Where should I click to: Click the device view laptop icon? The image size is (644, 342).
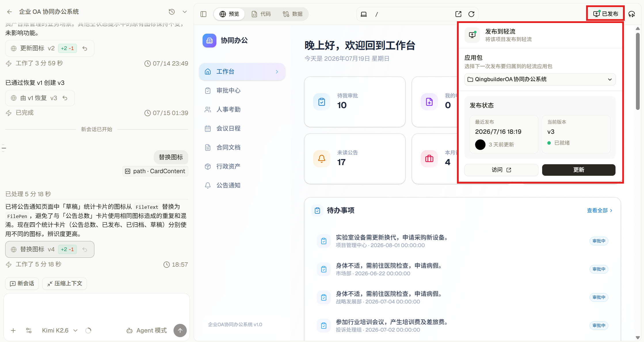coord(364,14)
